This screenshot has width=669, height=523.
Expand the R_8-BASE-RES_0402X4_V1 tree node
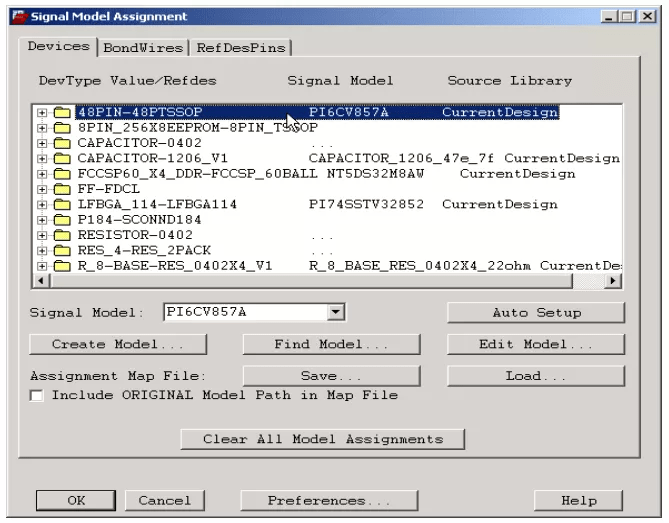42,266
